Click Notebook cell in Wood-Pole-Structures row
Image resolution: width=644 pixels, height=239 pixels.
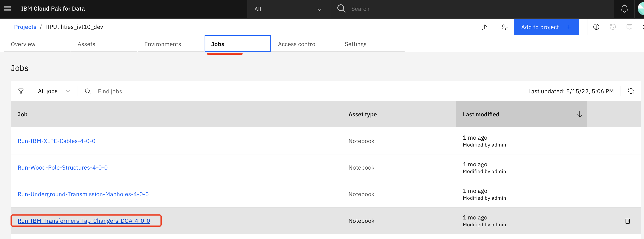(361, 168)
